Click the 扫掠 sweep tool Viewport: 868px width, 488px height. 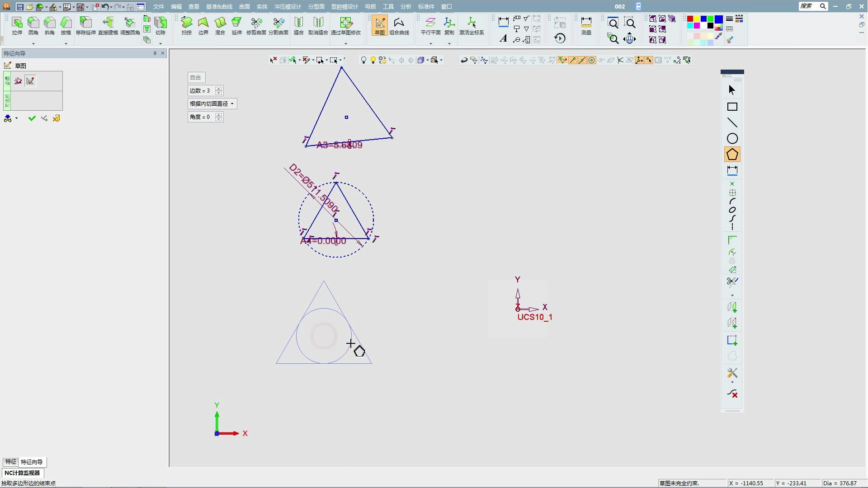(x=186, y=26)
